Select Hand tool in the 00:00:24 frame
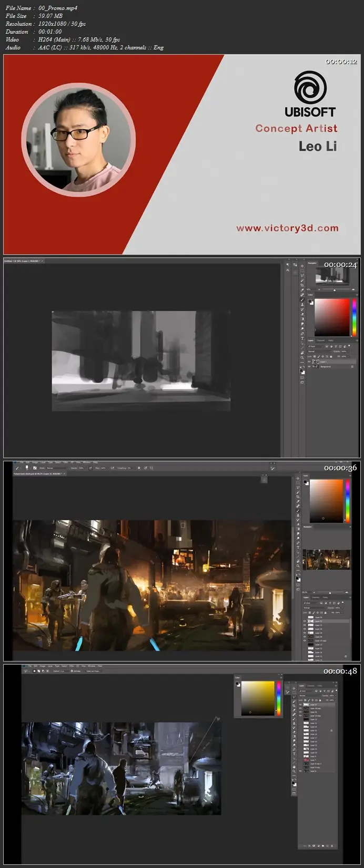364x868 pixels. tap(302, 353)
